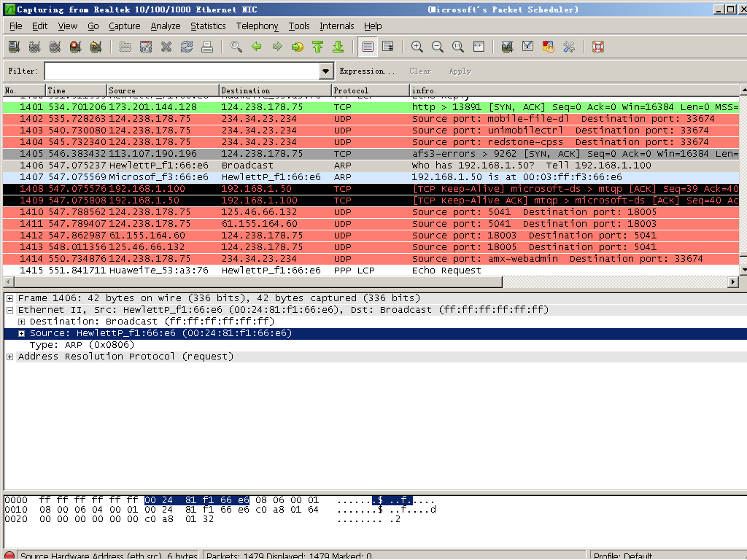Image resolution: width=747 pixels, height=560 pixels.
Task: Click packet list scroll left arrow
Action: tap(8, 282)
